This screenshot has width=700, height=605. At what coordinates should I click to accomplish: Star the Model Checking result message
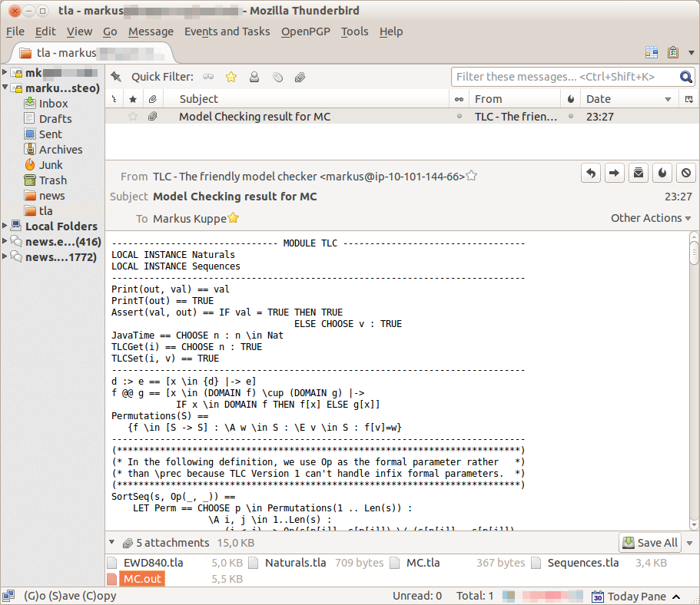point(133,116)
